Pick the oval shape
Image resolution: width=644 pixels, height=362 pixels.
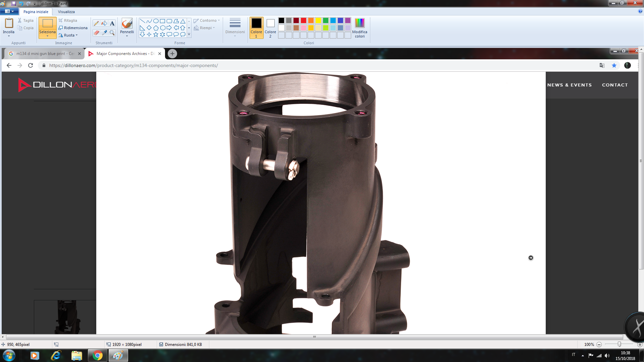point(156,21)
